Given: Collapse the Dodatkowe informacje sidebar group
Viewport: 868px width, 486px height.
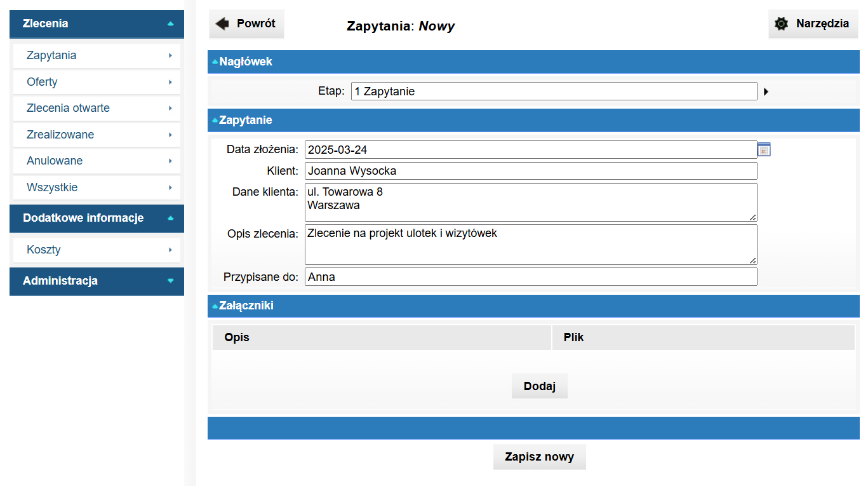Looking at the screenshot, I should [x=97, y=218].
